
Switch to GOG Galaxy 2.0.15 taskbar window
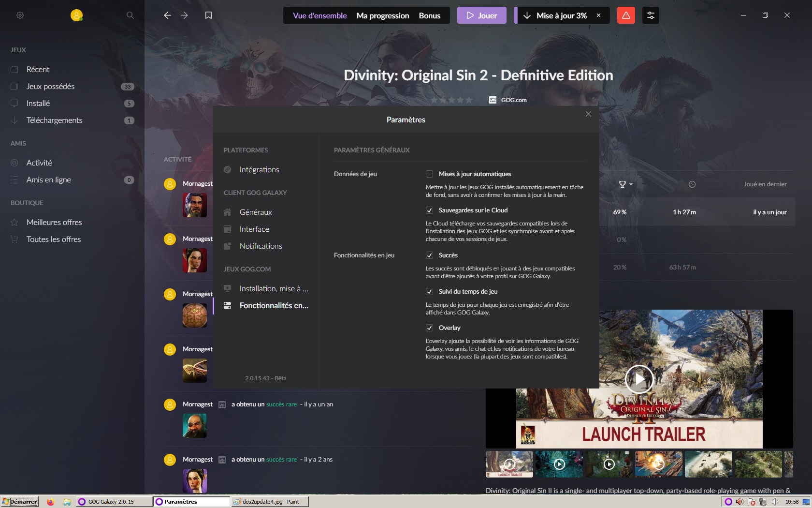[x=114, y=502]
